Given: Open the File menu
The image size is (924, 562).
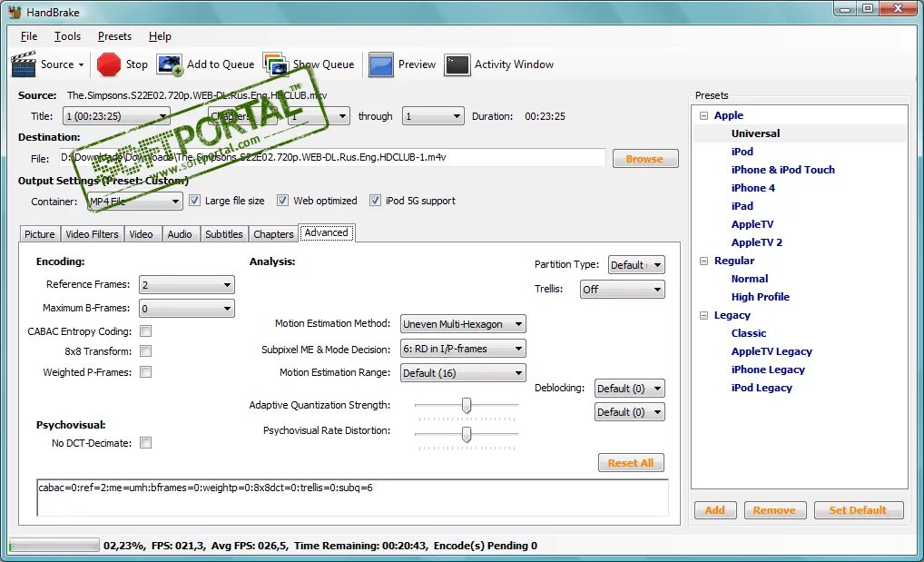Looking at the screenshot, I should click(x=29, y=36).
